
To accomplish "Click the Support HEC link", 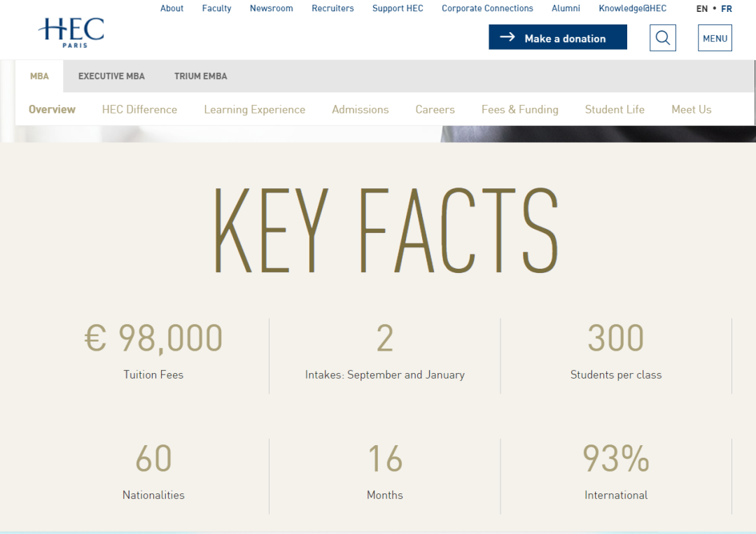I will click(x=398, y=8).
